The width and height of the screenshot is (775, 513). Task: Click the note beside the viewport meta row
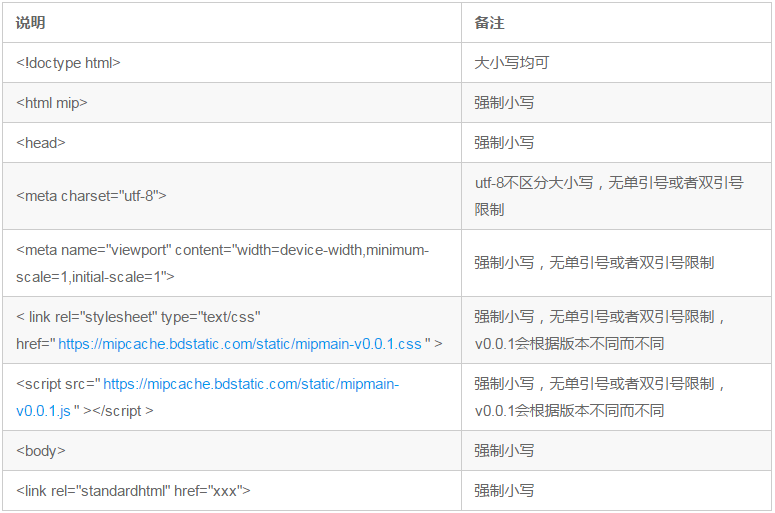(x=594, y=263)
